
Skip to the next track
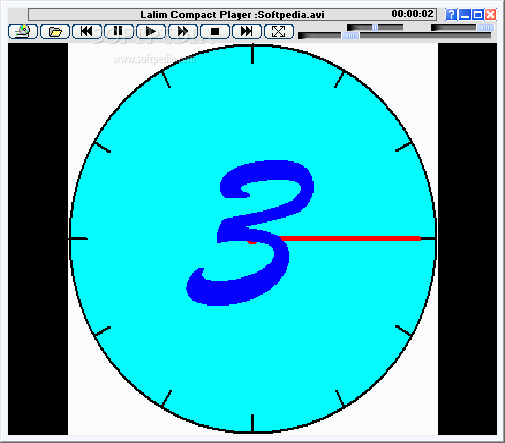pyautogui.click(x=247, y=31)
